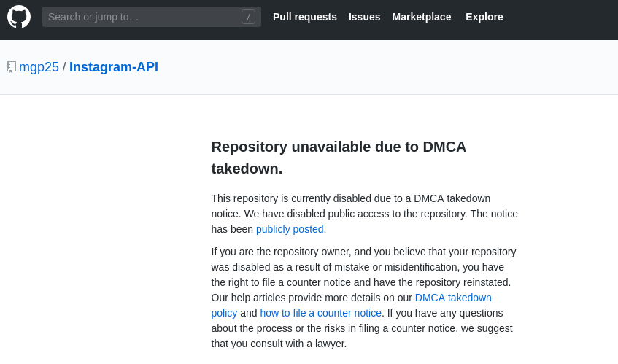Open Issues in top navigation
The width and height of the screenshot is (618, 364).
pyautogui.click(x=364, y=17)
